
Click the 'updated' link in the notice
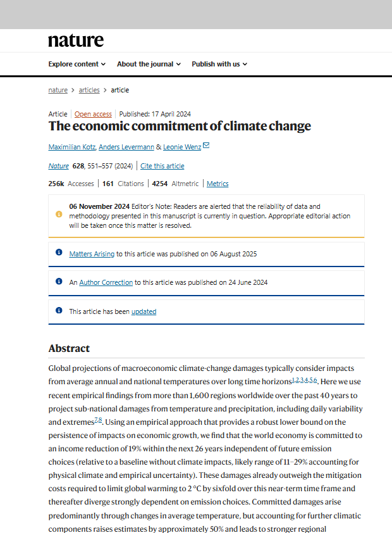144,311
